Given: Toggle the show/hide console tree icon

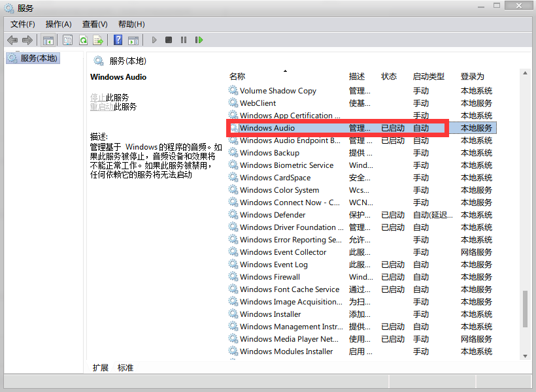Looking at the screenshot, I should pos(48,41).
